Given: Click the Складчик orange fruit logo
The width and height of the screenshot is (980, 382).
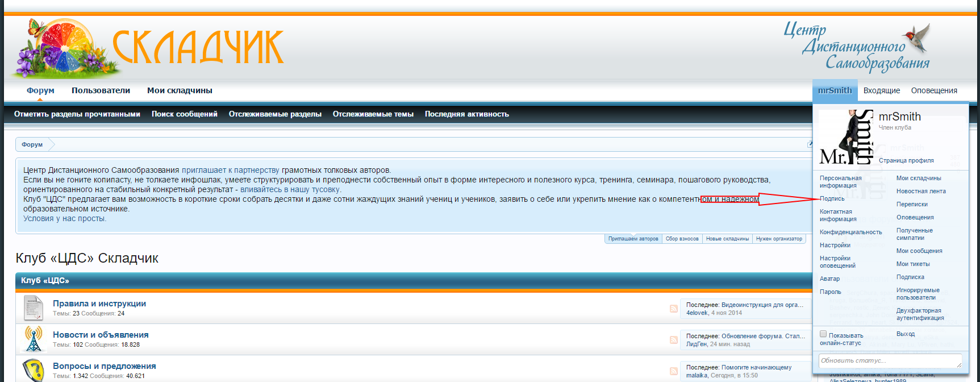Looking at the screenshot, I should pyautogui.click(x=148, y=48).
